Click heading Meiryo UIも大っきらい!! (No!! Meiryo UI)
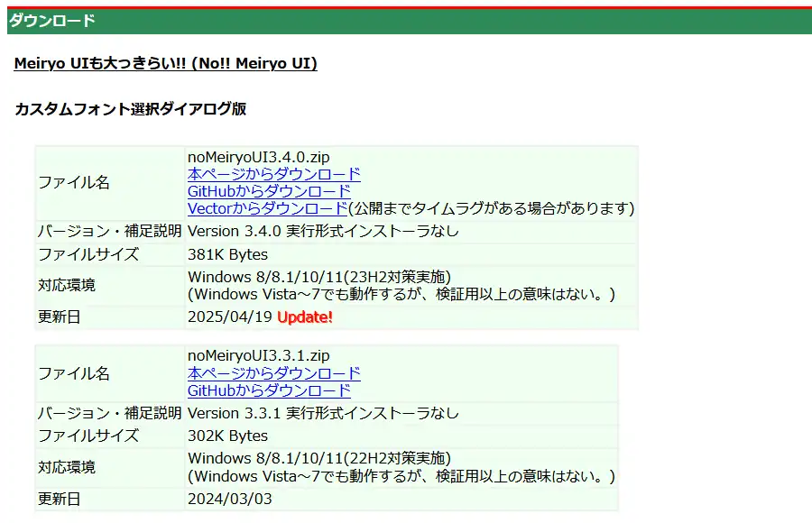This screenshot has width=812, height=523. click(x=166, y=63)
